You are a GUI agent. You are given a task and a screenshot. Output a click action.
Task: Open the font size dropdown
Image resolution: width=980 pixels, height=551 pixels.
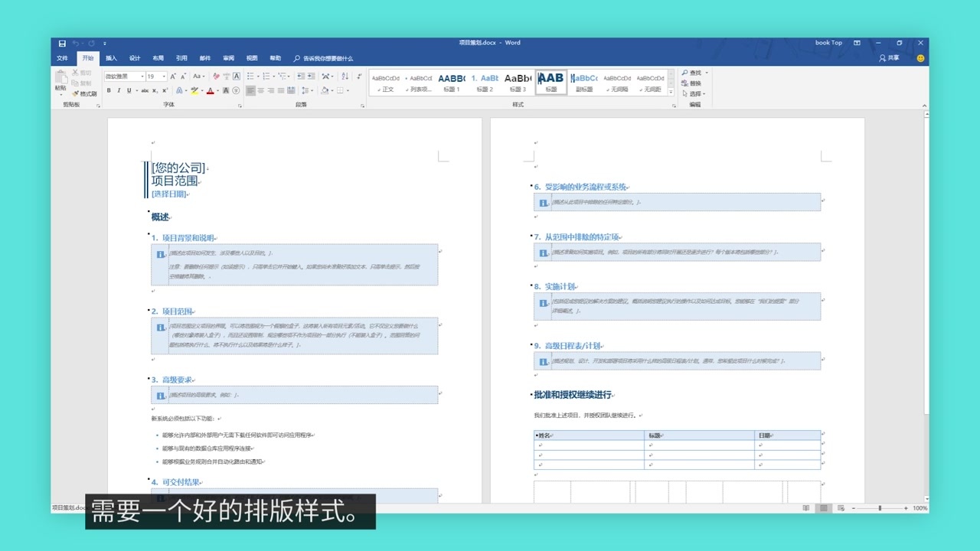point(164,77)
